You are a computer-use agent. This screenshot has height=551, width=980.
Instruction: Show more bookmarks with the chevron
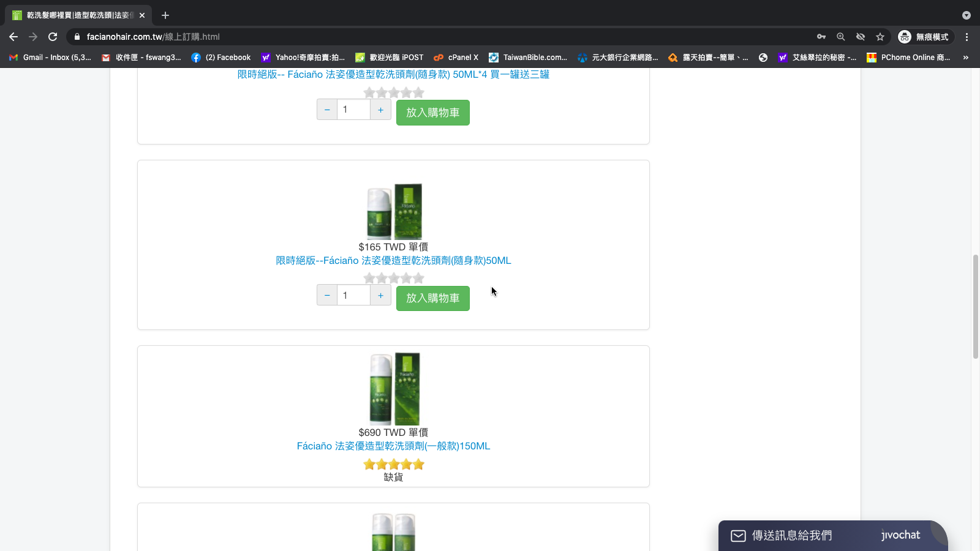pyautogui.click(x=966, y=58)
